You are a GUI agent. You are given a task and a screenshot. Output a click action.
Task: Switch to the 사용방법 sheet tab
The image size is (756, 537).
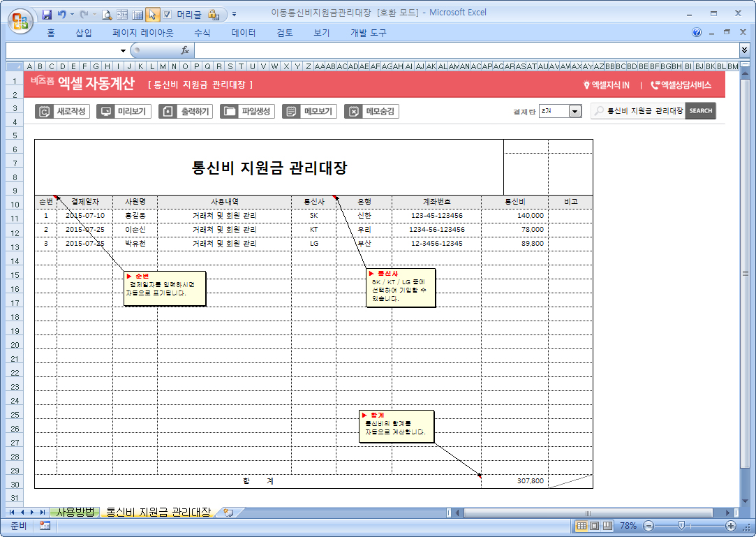(75, 512)
